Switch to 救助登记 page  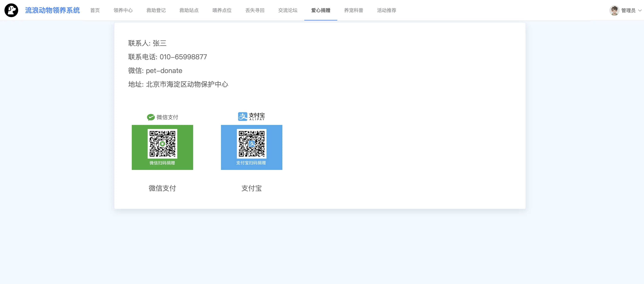click(156, 10)
